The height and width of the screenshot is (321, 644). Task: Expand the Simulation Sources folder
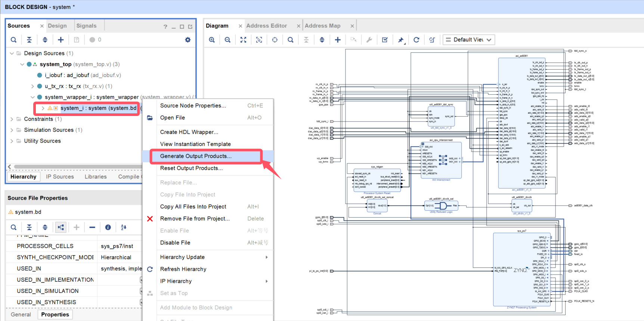point(12,130)
